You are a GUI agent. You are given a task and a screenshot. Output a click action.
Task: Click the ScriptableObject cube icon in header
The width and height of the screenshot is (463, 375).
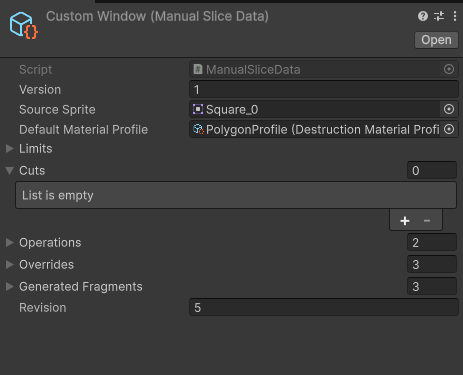coord(23,26)
